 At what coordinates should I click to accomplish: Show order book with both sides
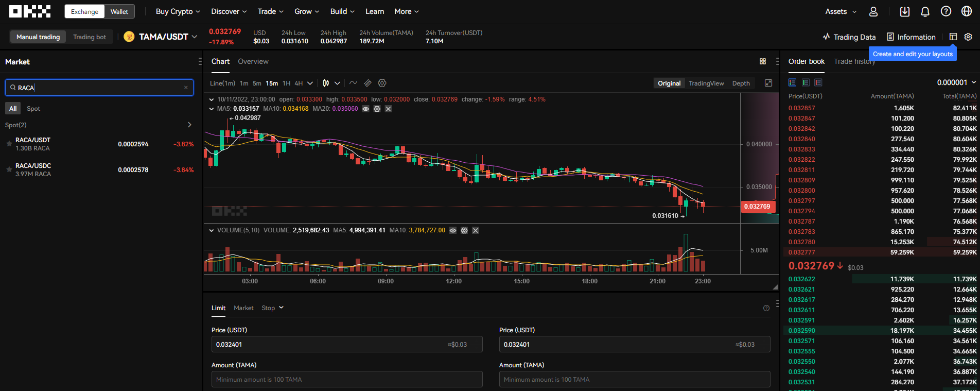[793, 82]
